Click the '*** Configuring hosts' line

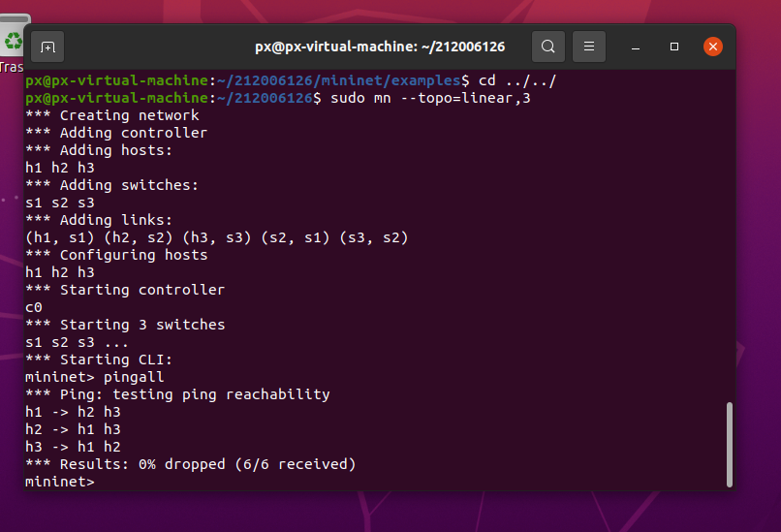(116, 255)
